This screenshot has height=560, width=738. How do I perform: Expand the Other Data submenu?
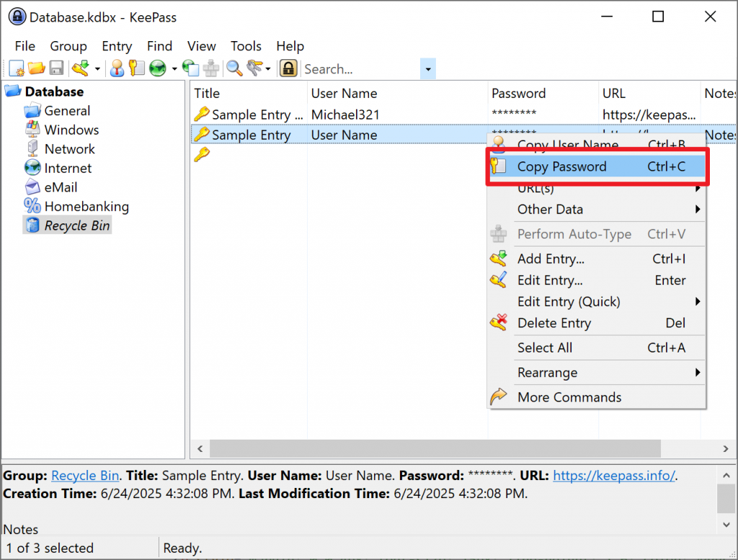pos(597,210)
